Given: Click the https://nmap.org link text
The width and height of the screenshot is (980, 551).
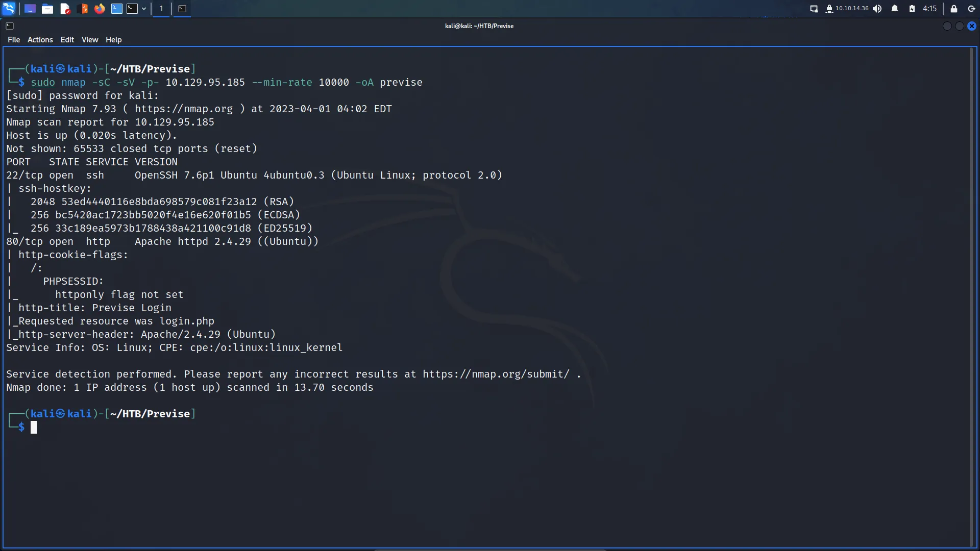Looking at the screenshot, I should coord(184,109).
